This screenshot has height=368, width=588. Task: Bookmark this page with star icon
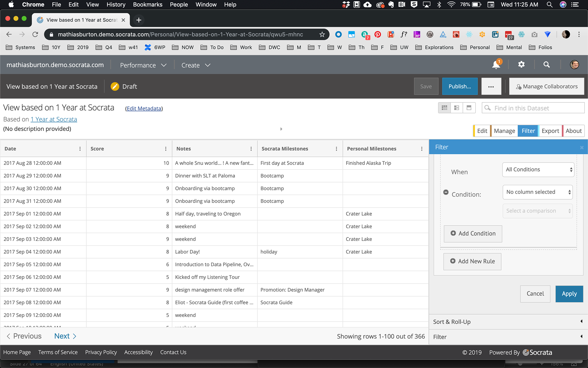(322, 34)
